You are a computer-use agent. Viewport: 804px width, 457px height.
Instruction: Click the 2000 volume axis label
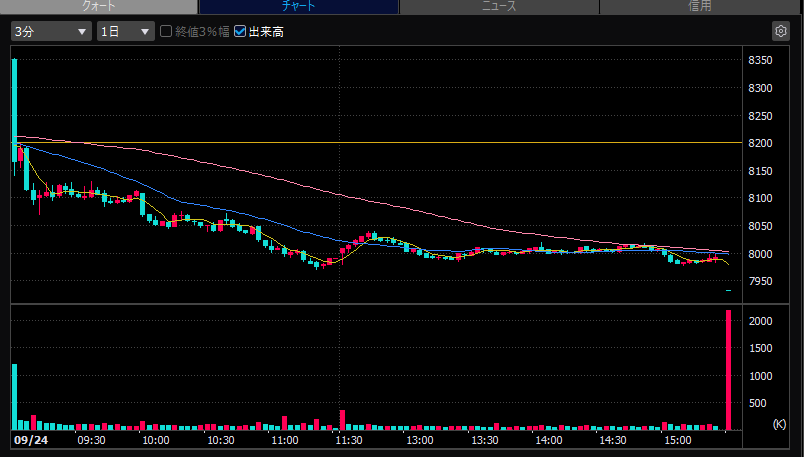760,321
